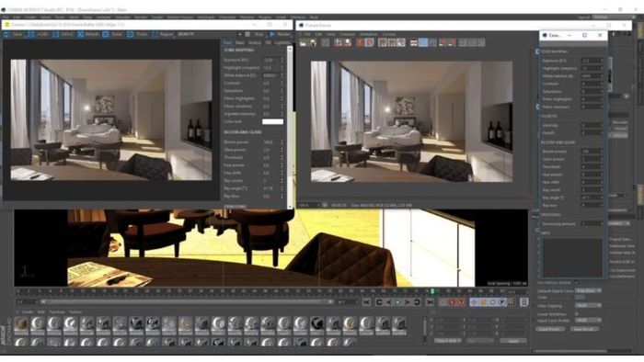Click Erase in the Corona frame buffer
Screen dimensions: 644x362
112,34
